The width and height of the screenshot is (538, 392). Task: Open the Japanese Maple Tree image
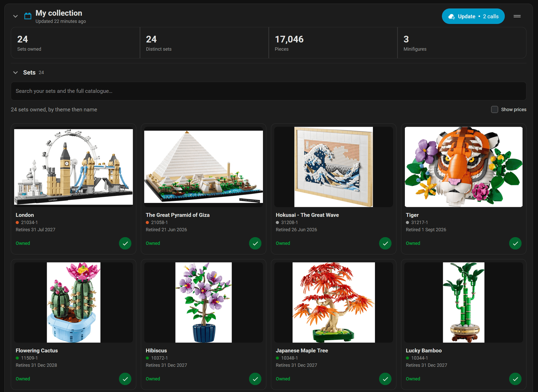tap(334, 302)
